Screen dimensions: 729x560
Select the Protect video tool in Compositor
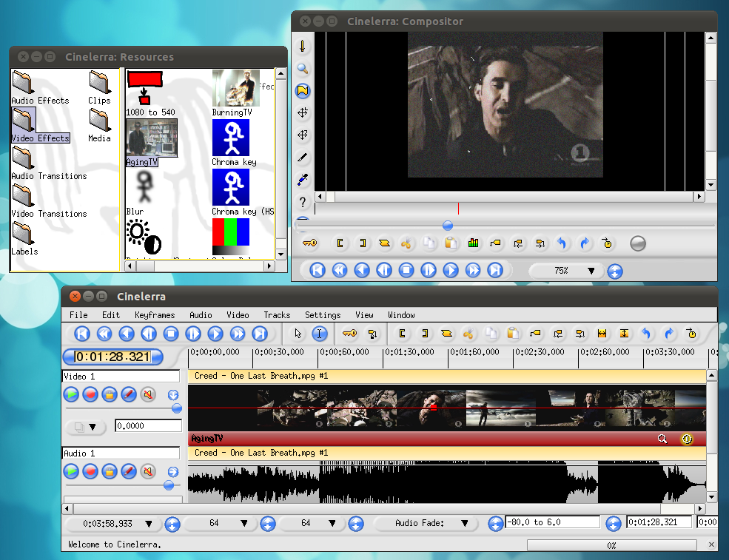point(302,47)
